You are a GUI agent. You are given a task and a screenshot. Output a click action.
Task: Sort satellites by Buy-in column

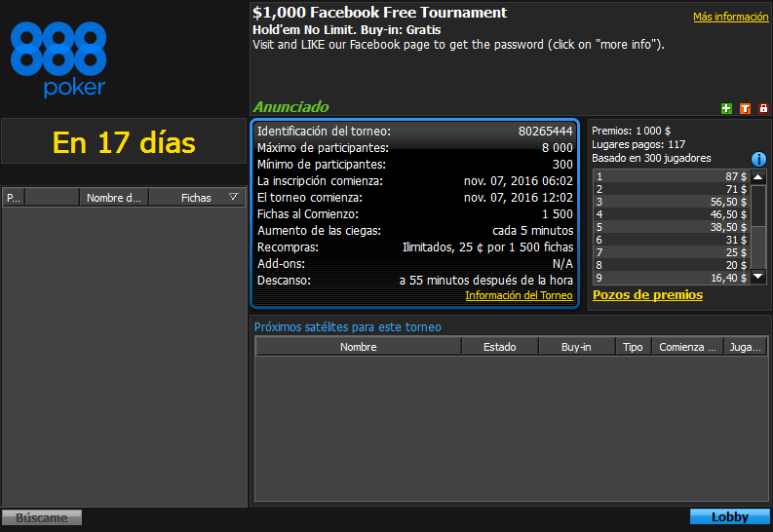click(x=576, y=347)
